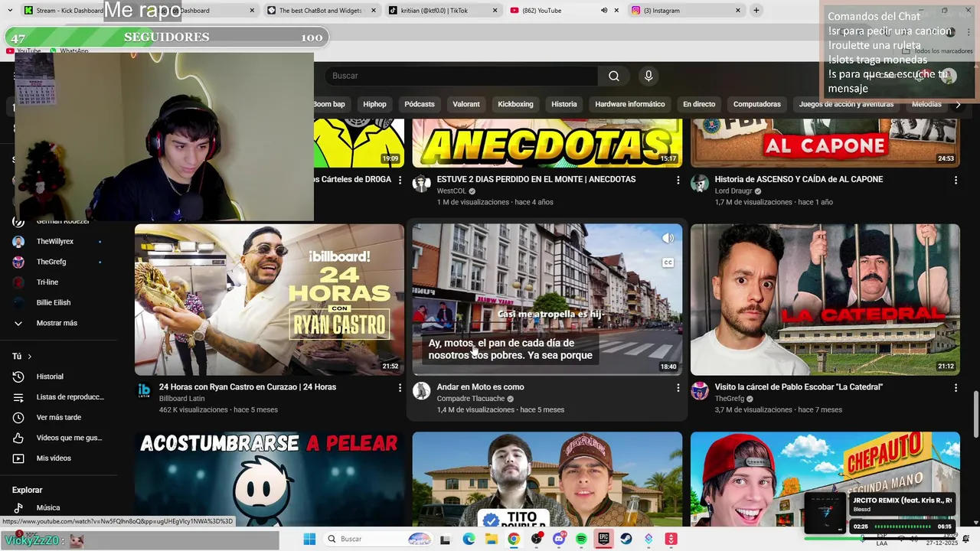Select the Hardware informático chip
The image size is (980, 551).
click(x=630, y=104)
